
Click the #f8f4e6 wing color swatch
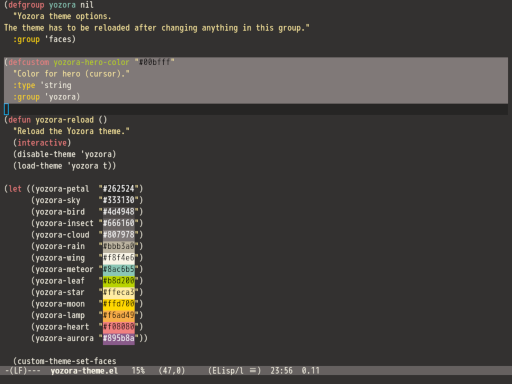coord(119,258)
